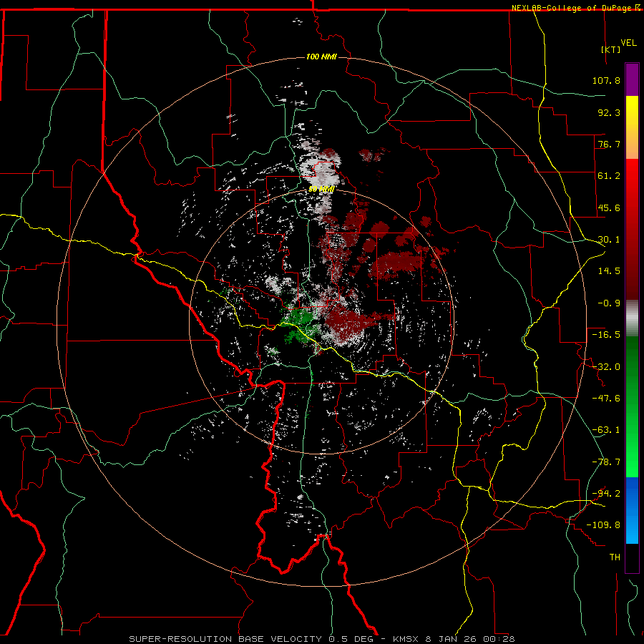Pick the red segment of velocity color bar
The image size is (644, 644).
pos(632,229)
